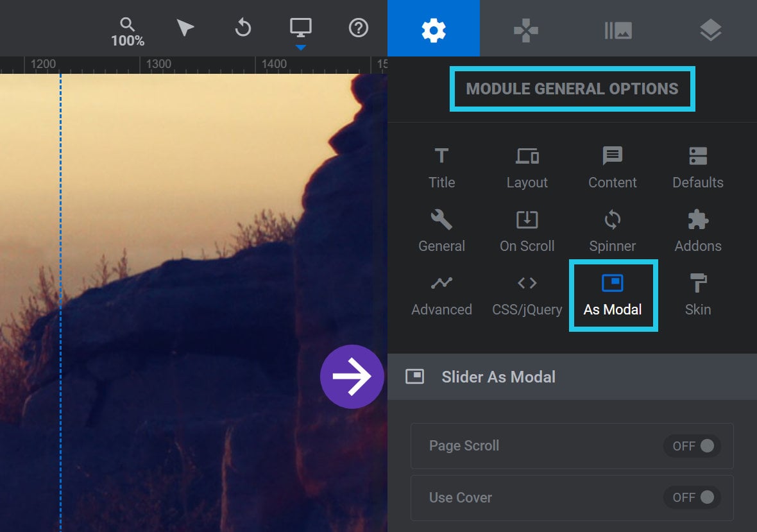This screenshot has height=532, width=757.
Task: Open the Title settings section
Action: point(442,168)
